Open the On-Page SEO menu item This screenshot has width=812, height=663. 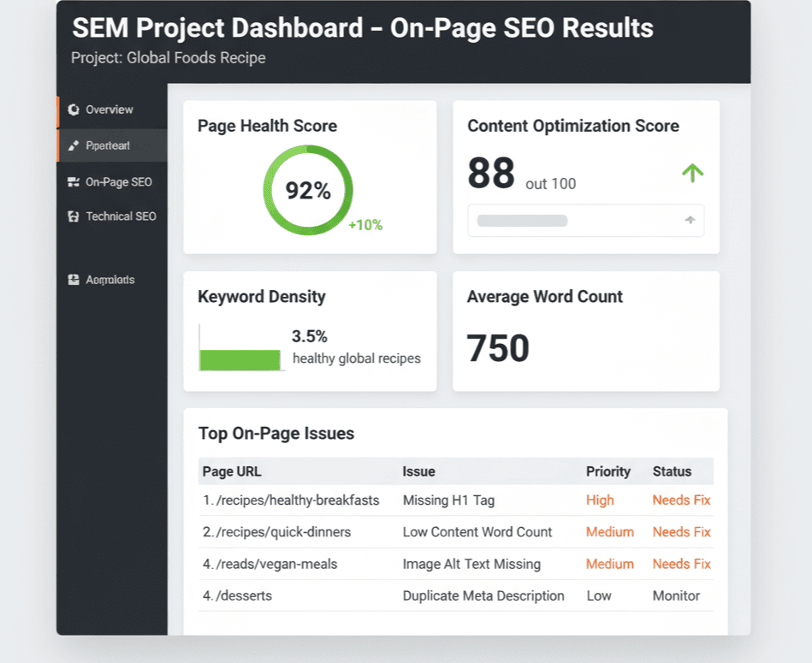click(x=118, y=182)
